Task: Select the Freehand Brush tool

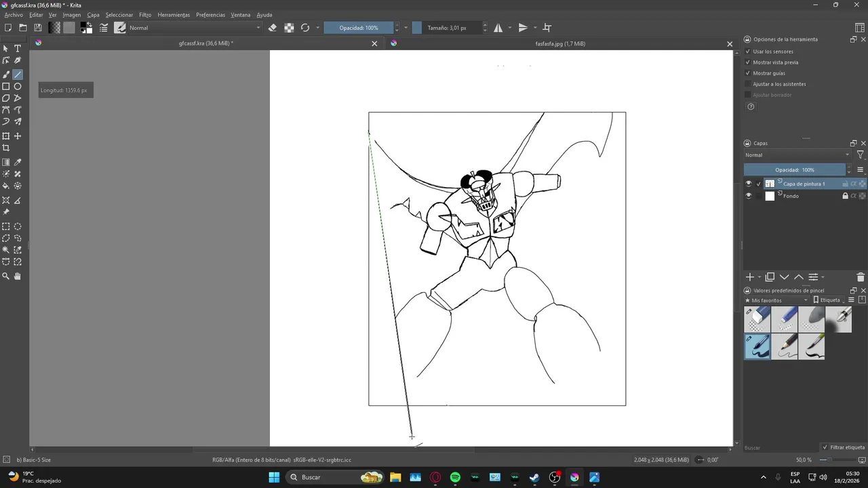Action: click(6, 75)
